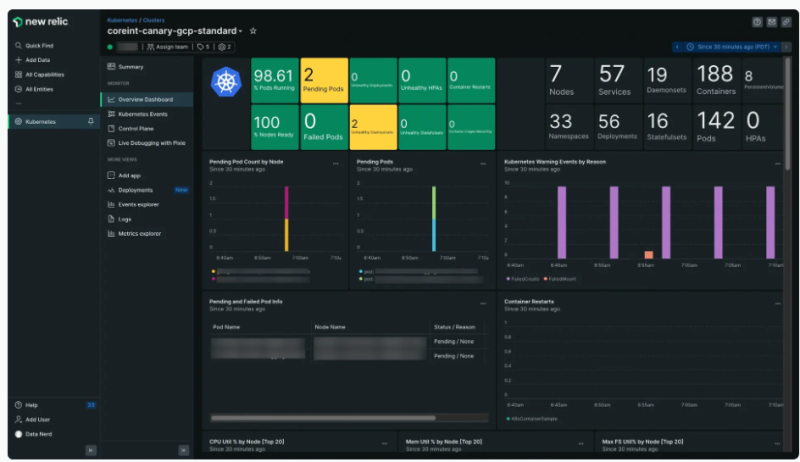This screenshot has height=462, width=800.
Task: Sort table by Node Name column
Action: (x=330, y=327)
